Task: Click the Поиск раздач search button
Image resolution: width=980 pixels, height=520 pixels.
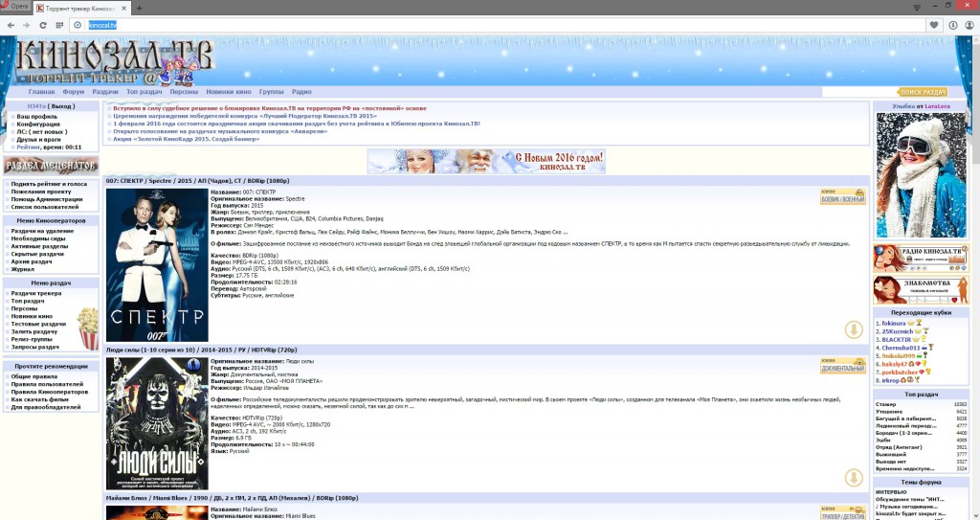Action: [923, 92]
